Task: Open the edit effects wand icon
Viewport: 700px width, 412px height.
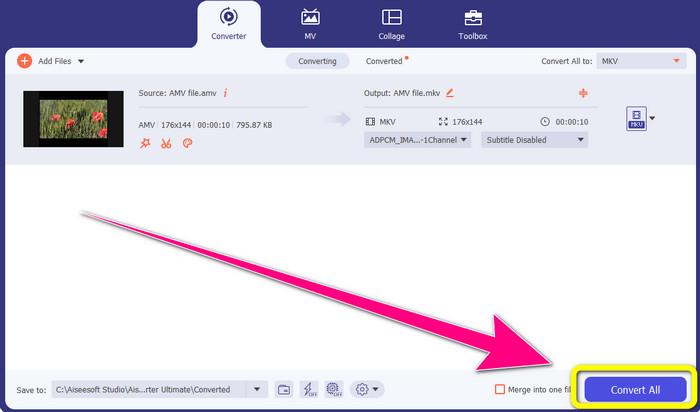Action: (146, 143)
